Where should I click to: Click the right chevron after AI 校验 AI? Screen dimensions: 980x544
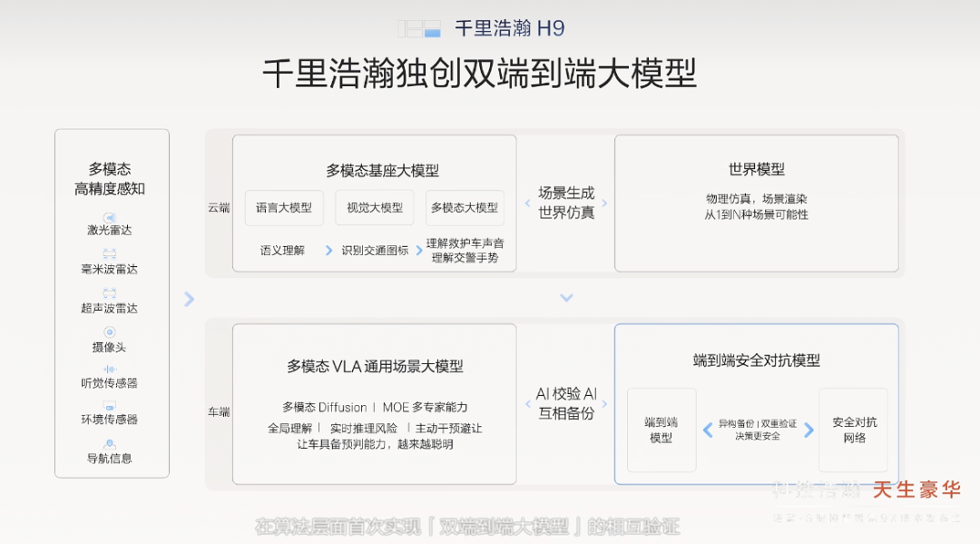point(604,404)
